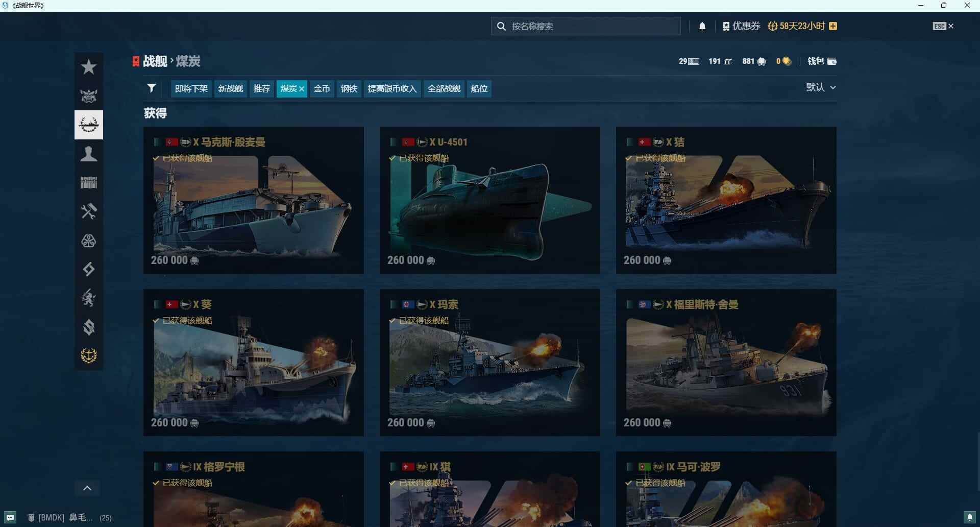
Task: Open the dollar sign sidebar category
Action: coord(89,327)
